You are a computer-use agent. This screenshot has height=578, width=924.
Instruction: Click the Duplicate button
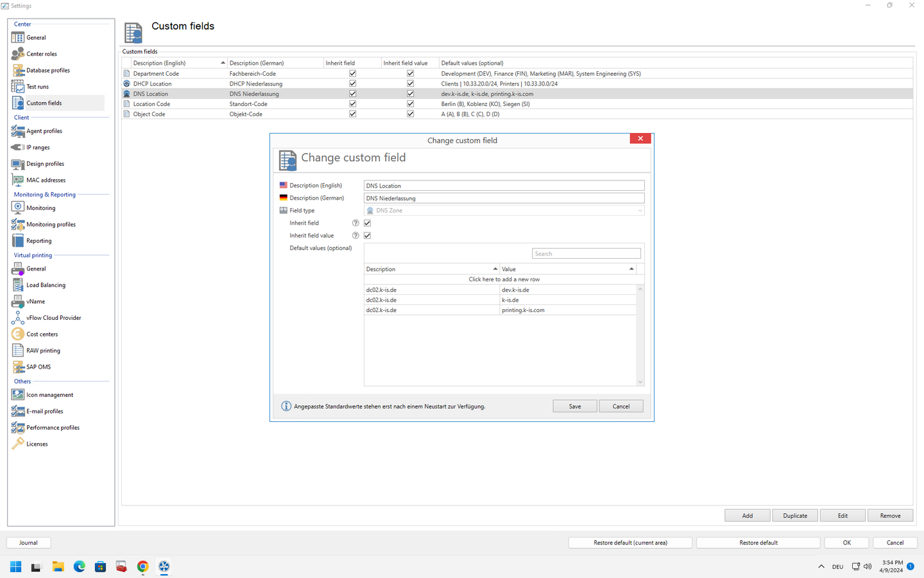pos(795,516)
